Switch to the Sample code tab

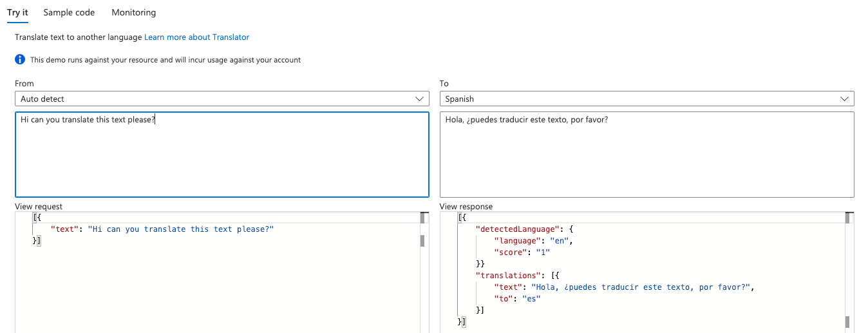[x=69, y=12]
